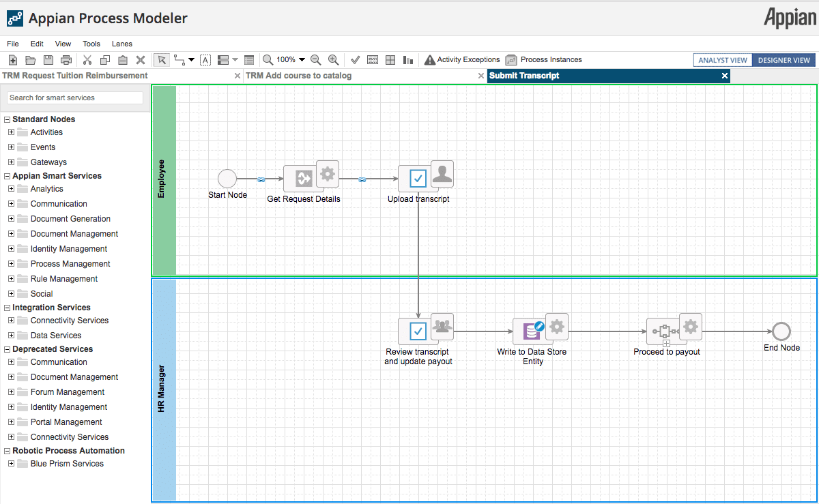
Task: Click the Delete X icon in the toolbar
Action: click(141, 60)
